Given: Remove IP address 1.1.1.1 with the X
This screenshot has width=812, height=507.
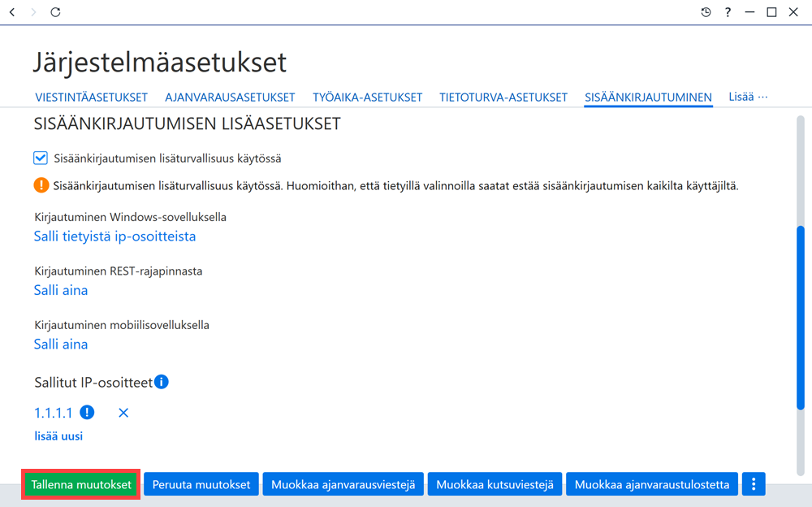Looking at the screenshot, I should pos(123,413).
